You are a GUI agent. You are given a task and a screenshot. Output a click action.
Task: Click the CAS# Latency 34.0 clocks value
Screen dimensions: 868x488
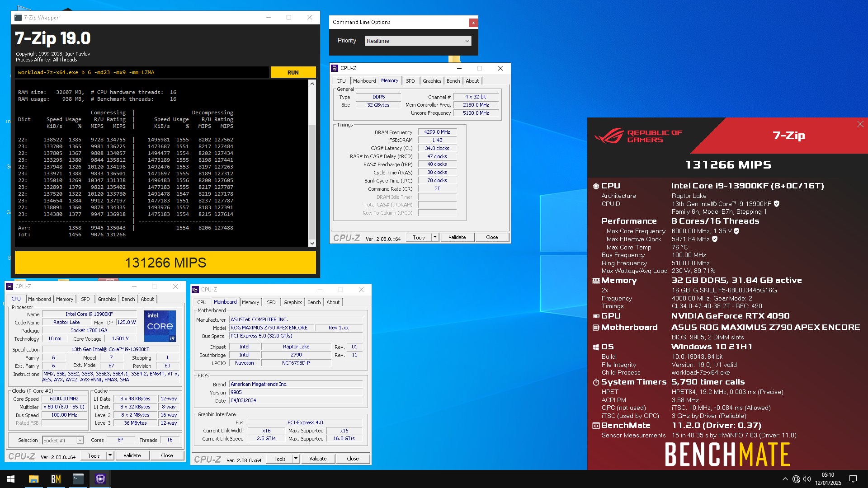click(x=437, y=148)
